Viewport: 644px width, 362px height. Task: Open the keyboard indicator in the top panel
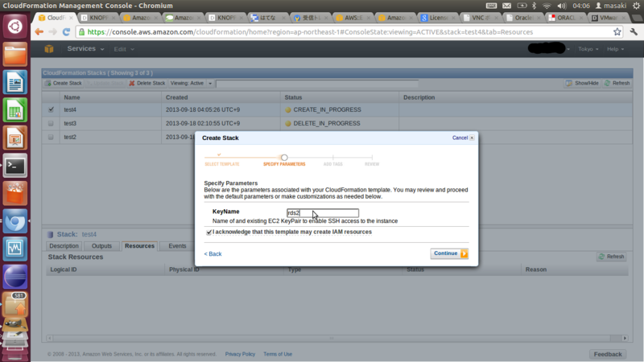(491, 6)
